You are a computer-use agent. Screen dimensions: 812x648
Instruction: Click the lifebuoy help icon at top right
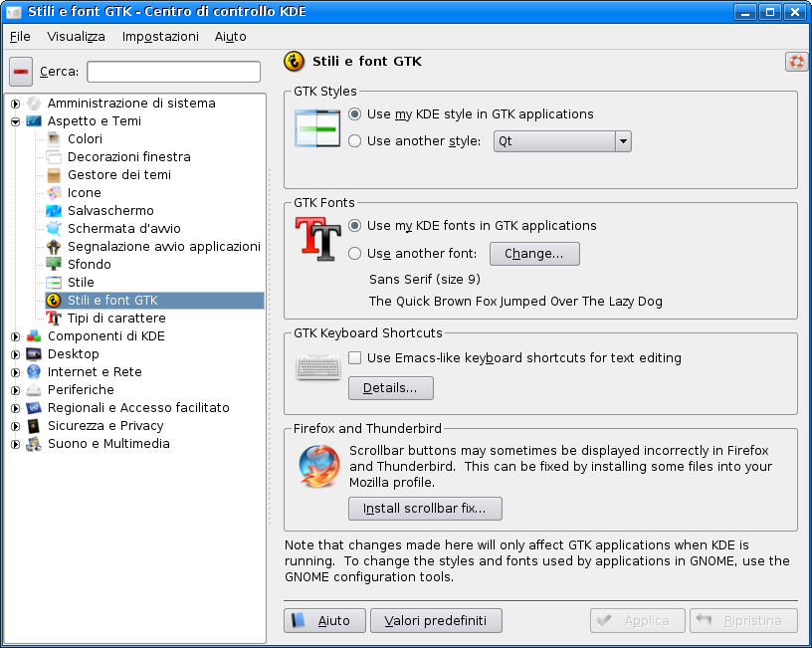pos(796,62)
